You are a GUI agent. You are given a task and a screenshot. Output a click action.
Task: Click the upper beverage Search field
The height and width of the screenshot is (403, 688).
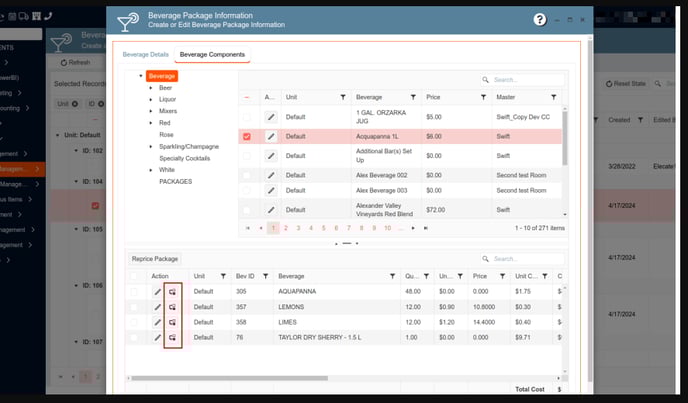click(525, 79)
